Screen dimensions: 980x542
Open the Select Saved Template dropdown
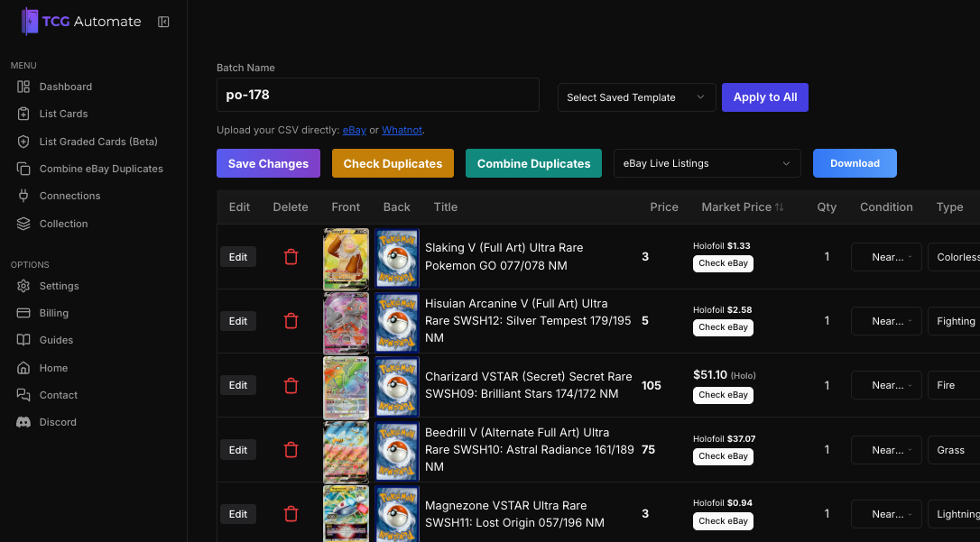click(636, 97)
